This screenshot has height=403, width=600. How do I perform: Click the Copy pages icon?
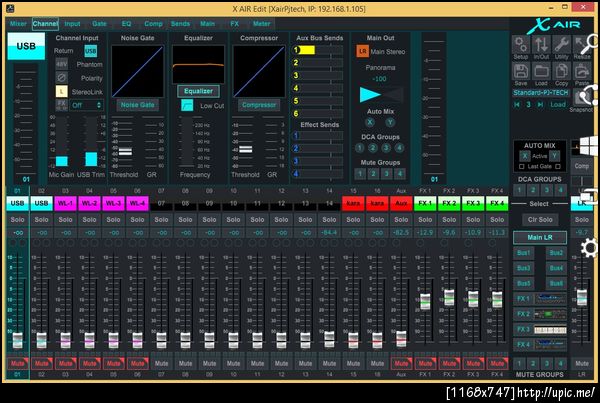(x=561, y=72)
